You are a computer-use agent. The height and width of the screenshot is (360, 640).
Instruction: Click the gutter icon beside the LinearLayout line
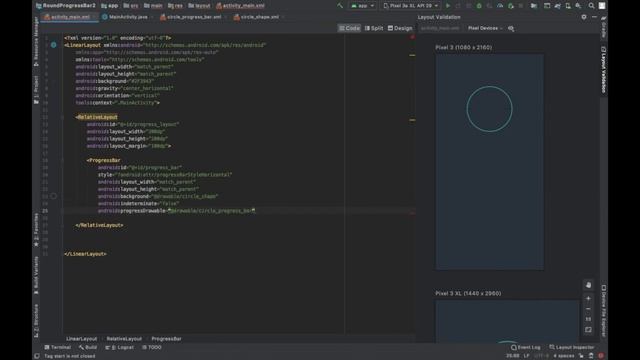[53, 45]
